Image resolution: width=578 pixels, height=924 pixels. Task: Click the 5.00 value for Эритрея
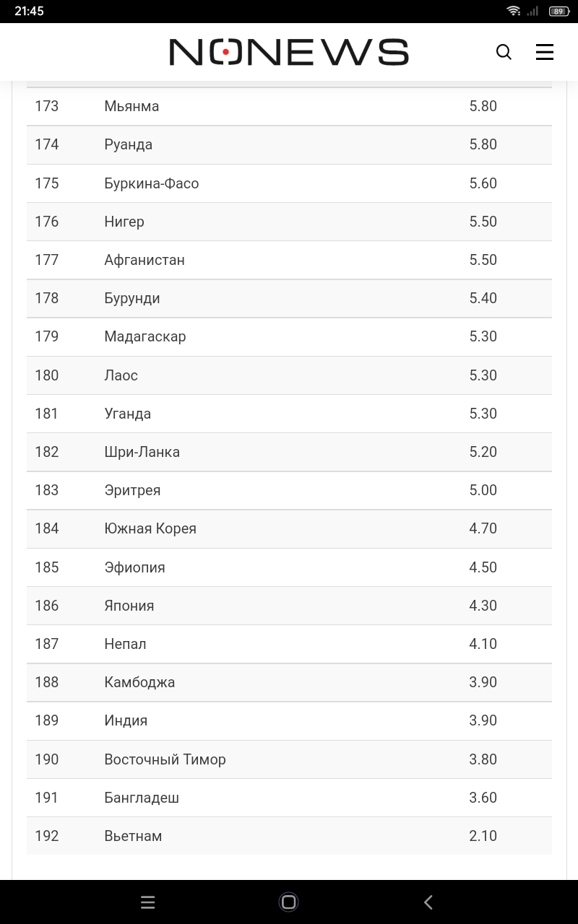(483, 490)
